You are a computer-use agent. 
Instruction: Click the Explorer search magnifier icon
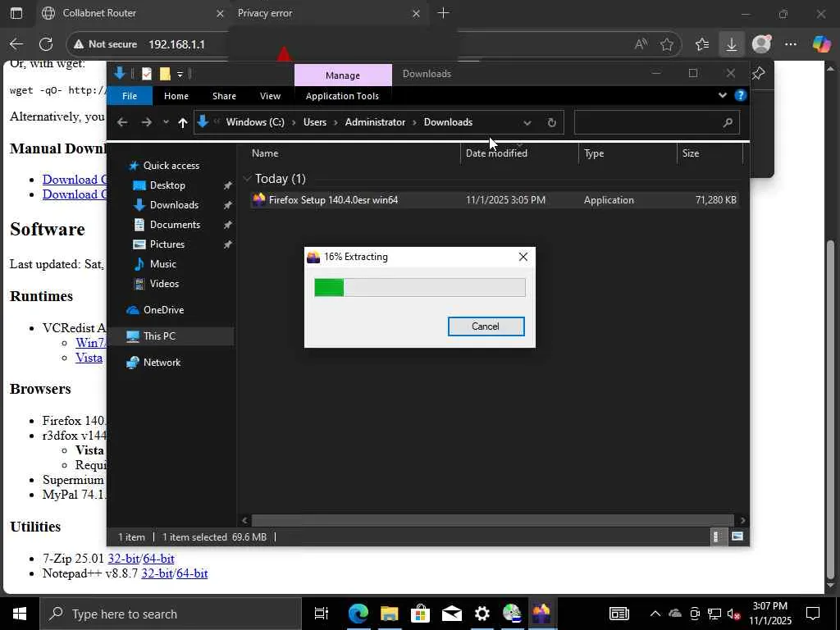pyautogui.click(x=728, y=123)
